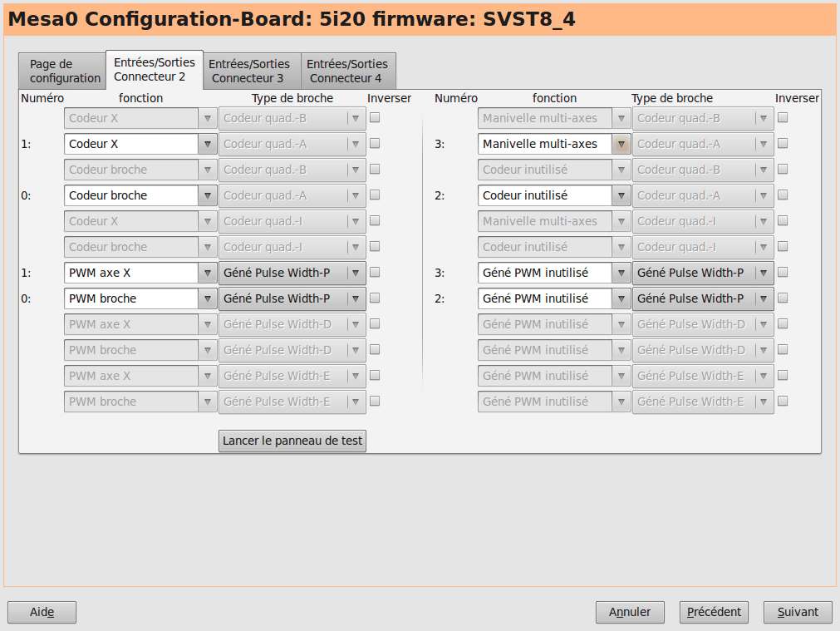Open the Codeur quad.-A type dropdown beside Codeur X

pyautogui.click(x=292, y=144)
